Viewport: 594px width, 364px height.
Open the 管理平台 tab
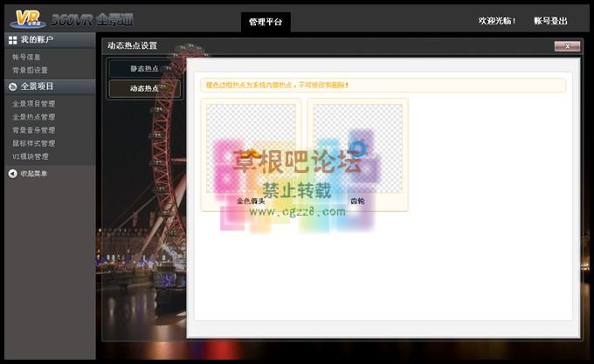pos(266,22)
